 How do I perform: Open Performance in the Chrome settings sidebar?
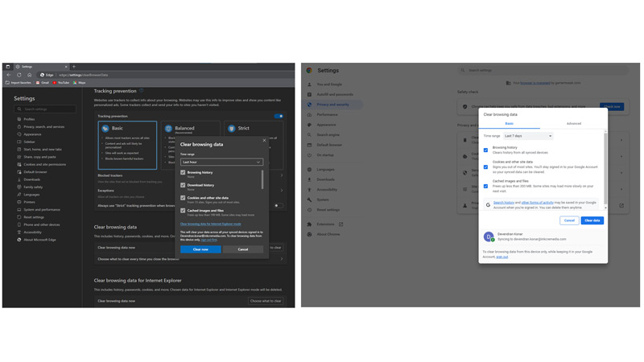point(327,115)
